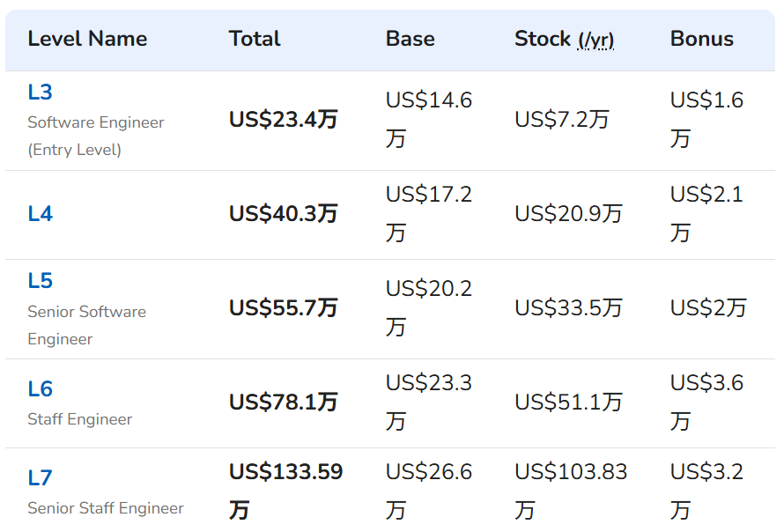This screenshot has width=784, height=532.
Task: Click Staff Engineer subtitle under L6
Action: click(80, 419)
